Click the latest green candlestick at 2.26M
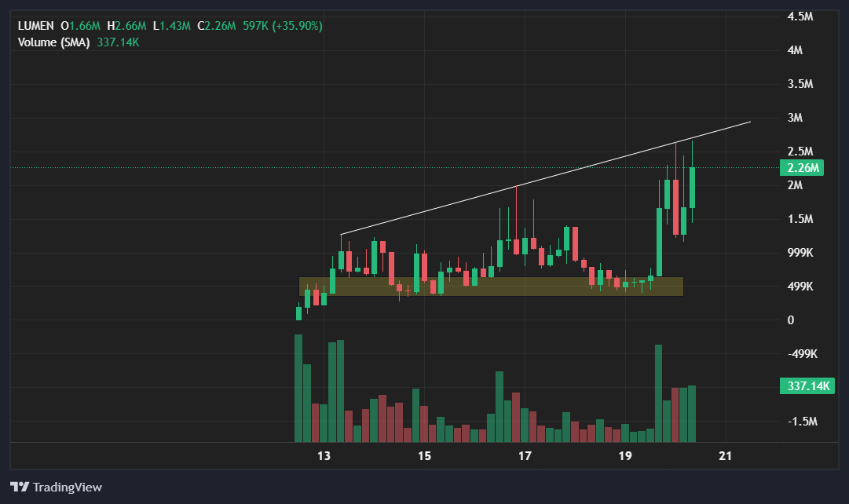Viewport: 849px width, 504px height. coord(692,188)
